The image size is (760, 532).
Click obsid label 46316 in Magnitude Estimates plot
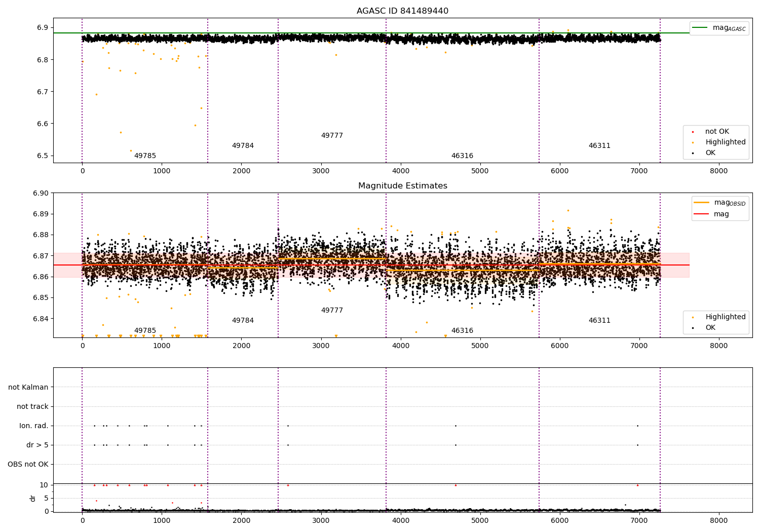462,331
